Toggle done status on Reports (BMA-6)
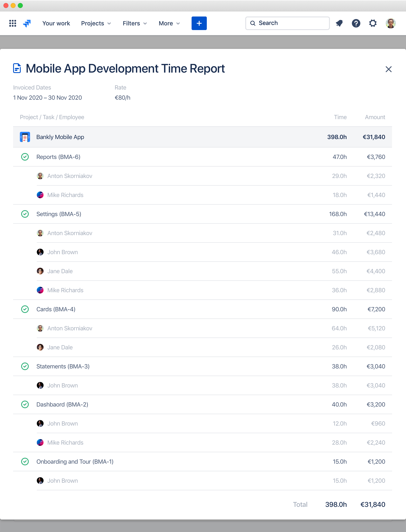This screenshot has width=406, height=532. [25, 157]
